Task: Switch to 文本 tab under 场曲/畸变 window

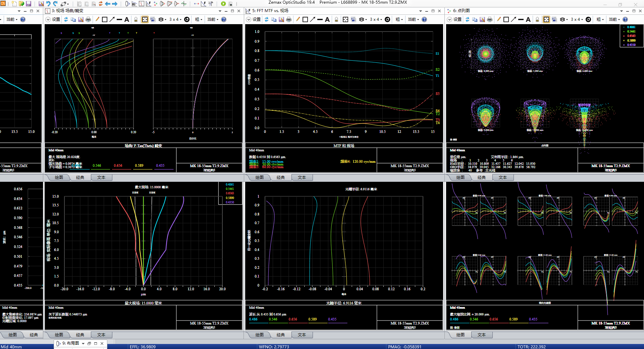Action: click(101, 178)
